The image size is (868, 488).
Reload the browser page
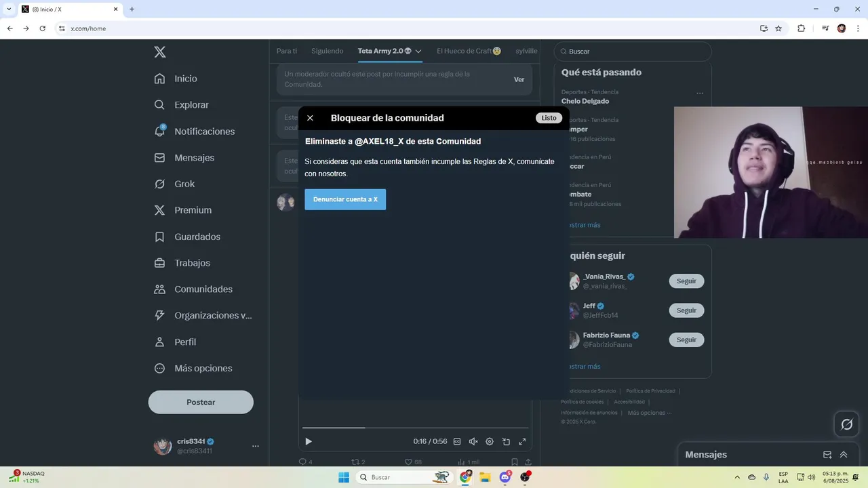pyautogui.click(x=43, y=28)
